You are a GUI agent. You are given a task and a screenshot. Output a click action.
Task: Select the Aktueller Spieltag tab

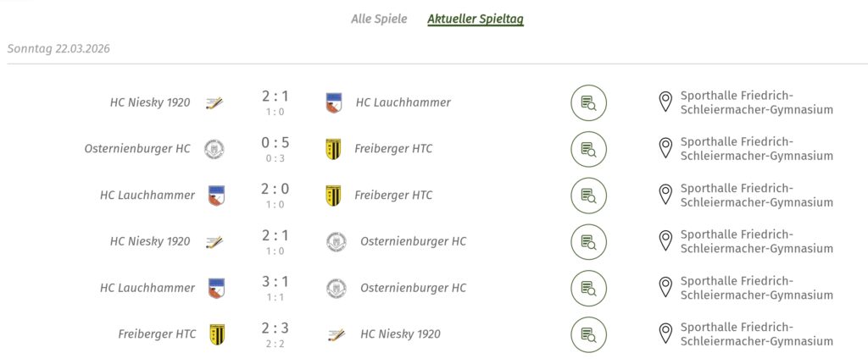click(475, 19)
